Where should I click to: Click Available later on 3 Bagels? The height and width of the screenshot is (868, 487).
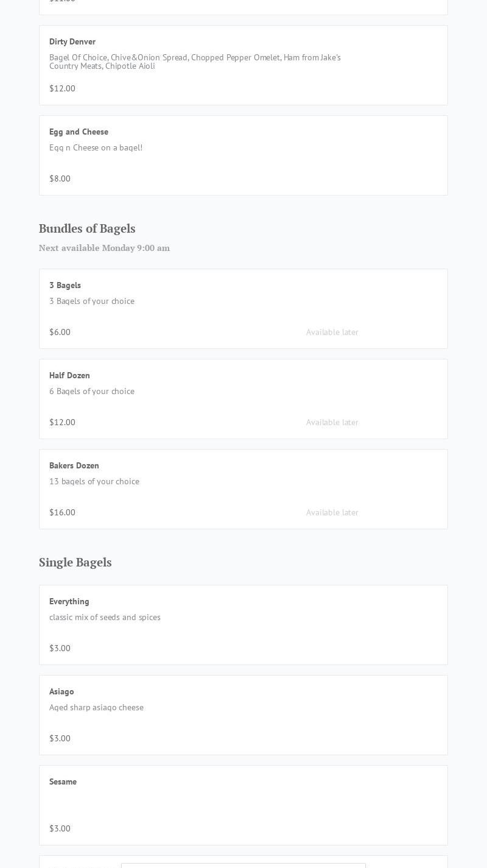(332, 332)
